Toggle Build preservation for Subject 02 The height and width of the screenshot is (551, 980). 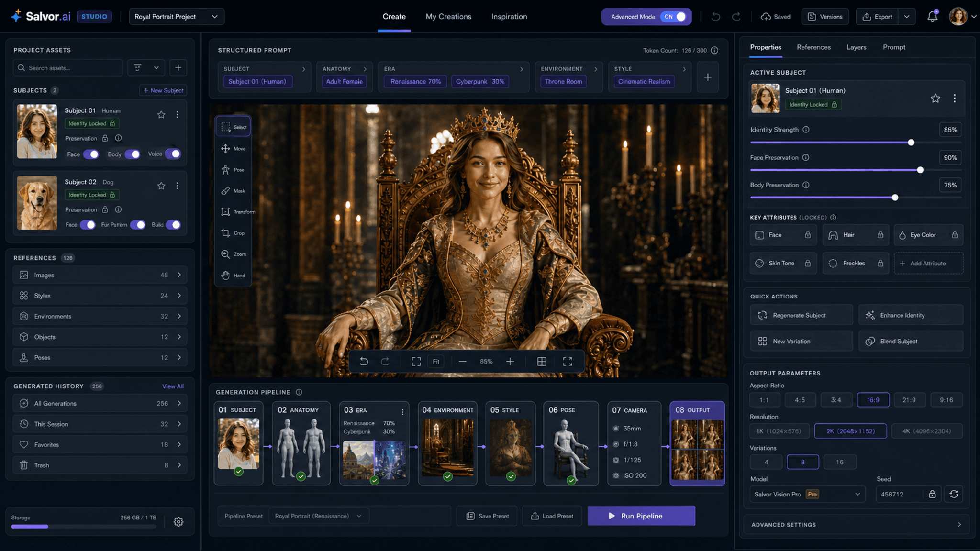point(173,225)
